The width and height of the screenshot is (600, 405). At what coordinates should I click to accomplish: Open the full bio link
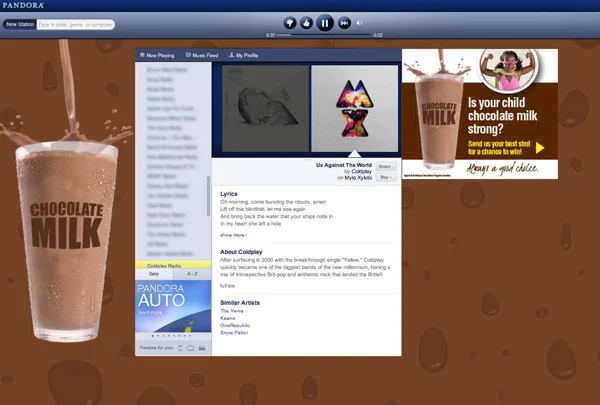coord(227,286)
